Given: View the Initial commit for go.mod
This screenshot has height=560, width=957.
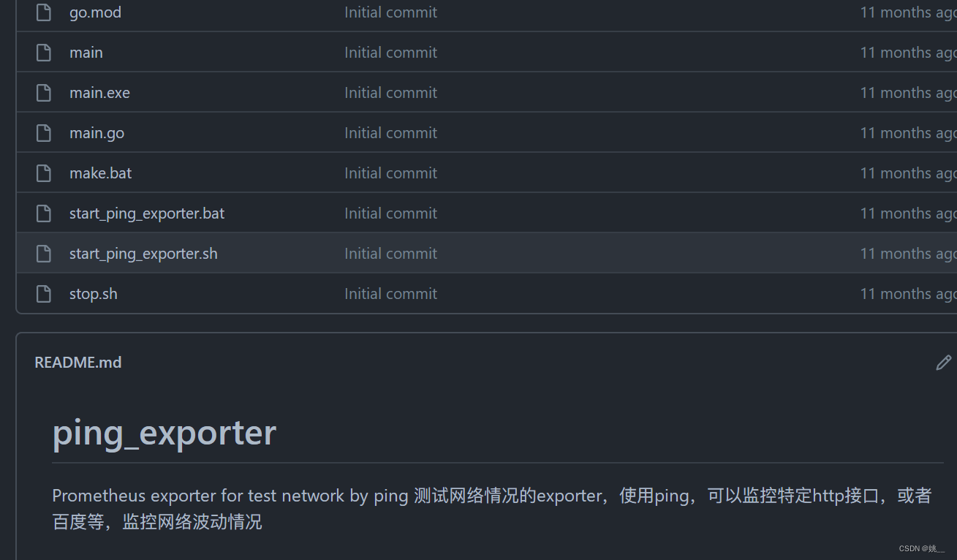Looking at the screenshot, I should [x=390, y=12].
